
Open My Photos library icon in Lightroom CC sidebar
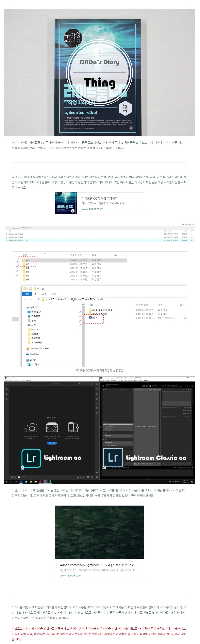click(6, 394)
